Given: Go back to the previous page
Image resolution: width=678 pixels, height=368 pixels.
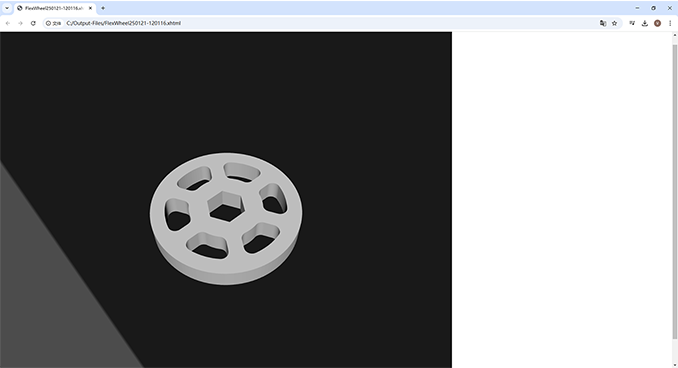Looking at the screenshot, I should point(8,23).
